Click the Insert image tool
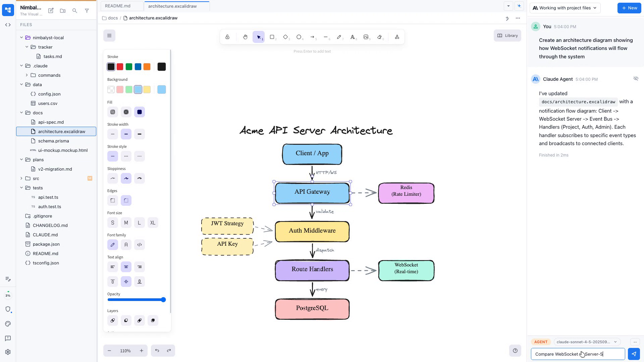The image size is (644, 362). (366, 37)
